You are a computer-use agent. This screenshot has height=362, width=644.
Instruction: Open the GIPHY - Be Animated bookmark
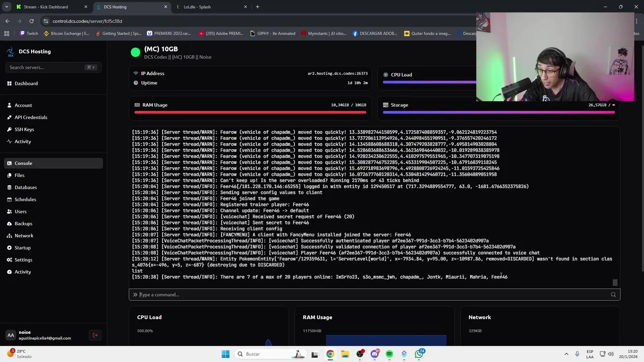[272, 34]
